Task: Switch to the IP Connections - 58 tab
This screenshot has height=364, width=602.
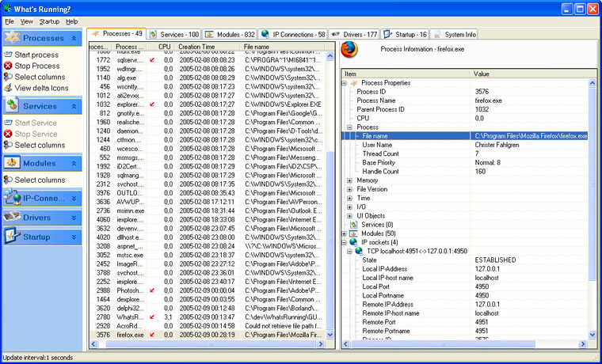Action: [x=293, y=34]
